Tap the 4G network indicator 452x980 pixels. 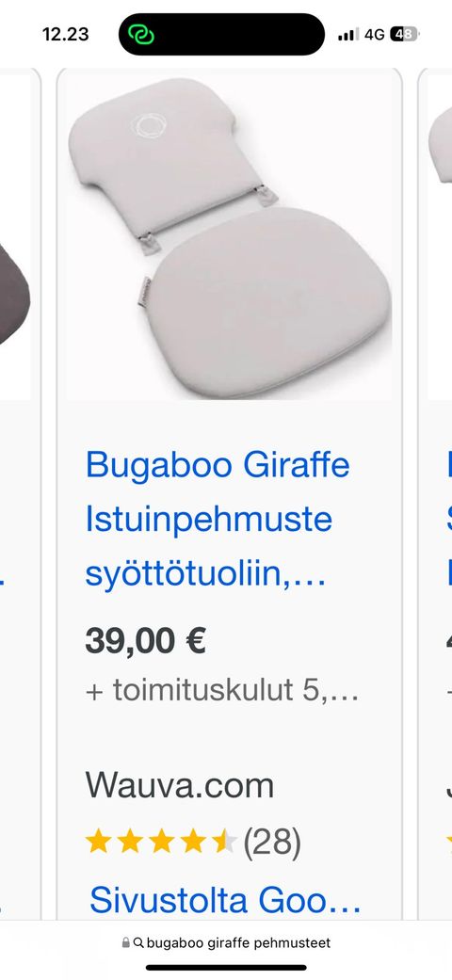pyautogui.click(x=375, y=35)
